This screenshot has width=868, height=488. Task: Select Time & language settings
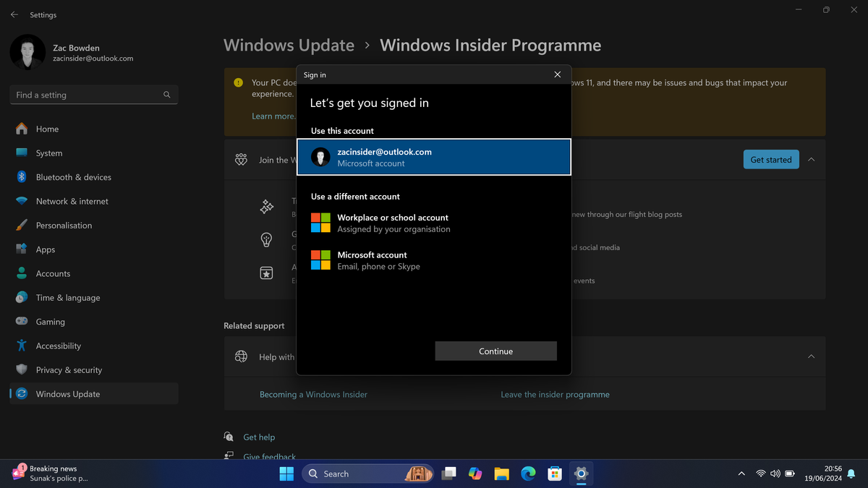pos(94,298)
